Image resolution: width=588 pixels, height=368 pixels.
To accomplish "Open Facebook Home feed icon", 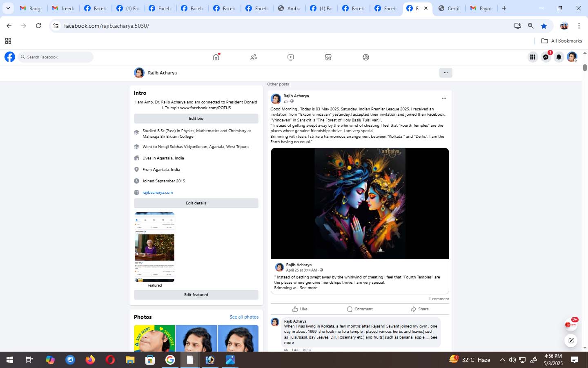I will click(x=216, y=57).
